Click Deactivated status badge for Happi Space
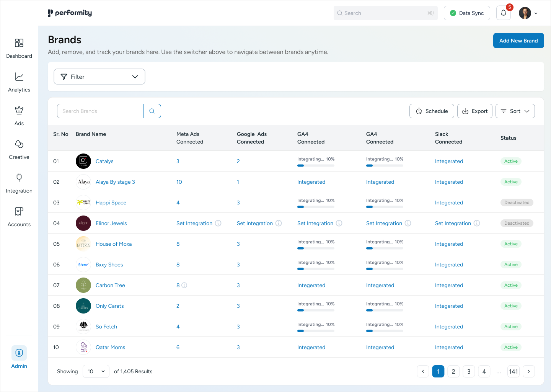This screenshot has width=551, height=392. (x=517, y=203)
